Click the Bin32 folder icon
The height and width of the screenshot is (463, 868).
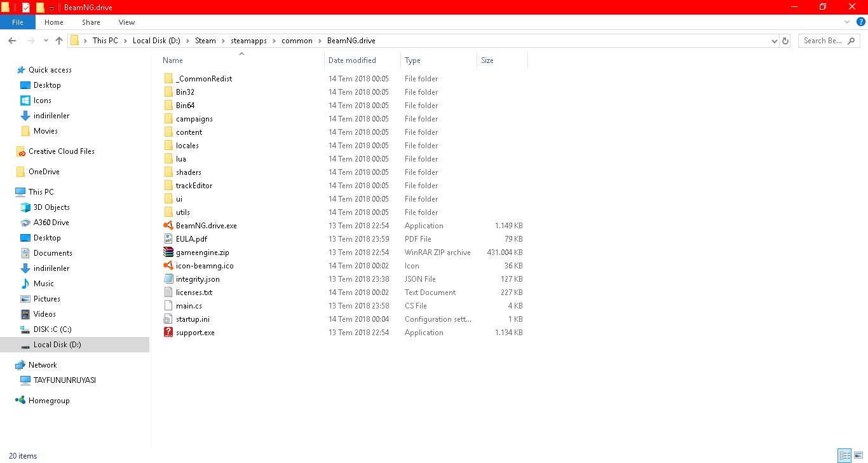[x=168, y=92]
